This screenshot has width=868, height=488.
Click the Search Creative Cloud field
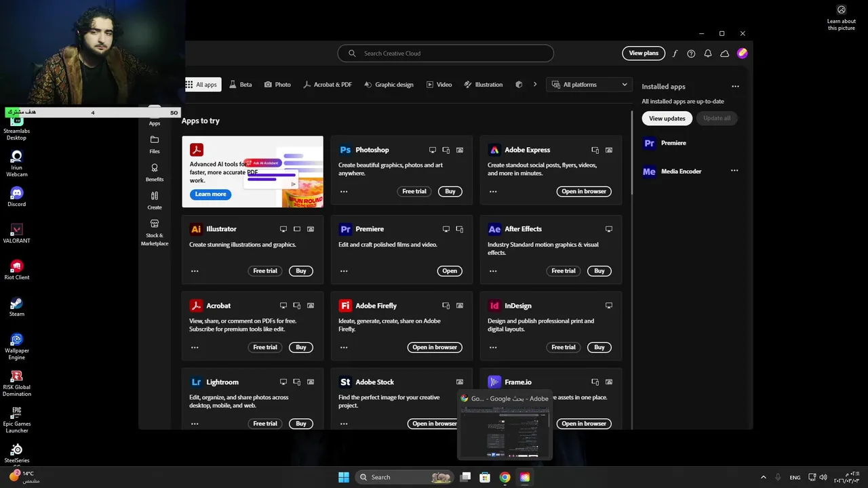(446, 54)
